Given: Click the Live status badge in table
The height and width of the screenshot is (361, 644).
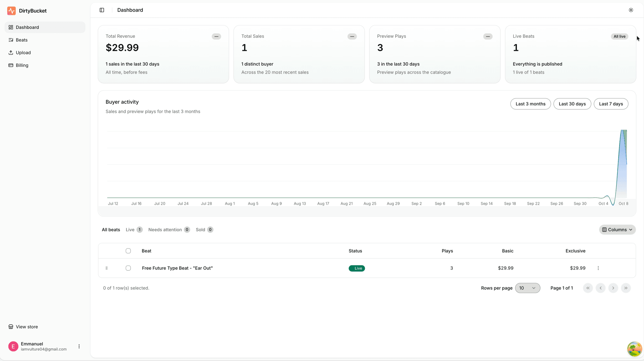Looking at the screenshot, I should click(x=357, y=268).
